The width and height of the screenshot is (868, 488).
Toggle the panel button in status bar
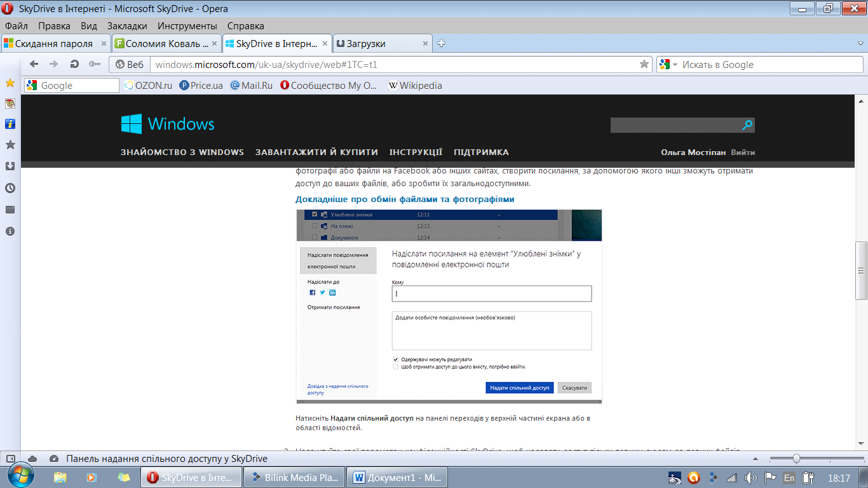[11, 459]
